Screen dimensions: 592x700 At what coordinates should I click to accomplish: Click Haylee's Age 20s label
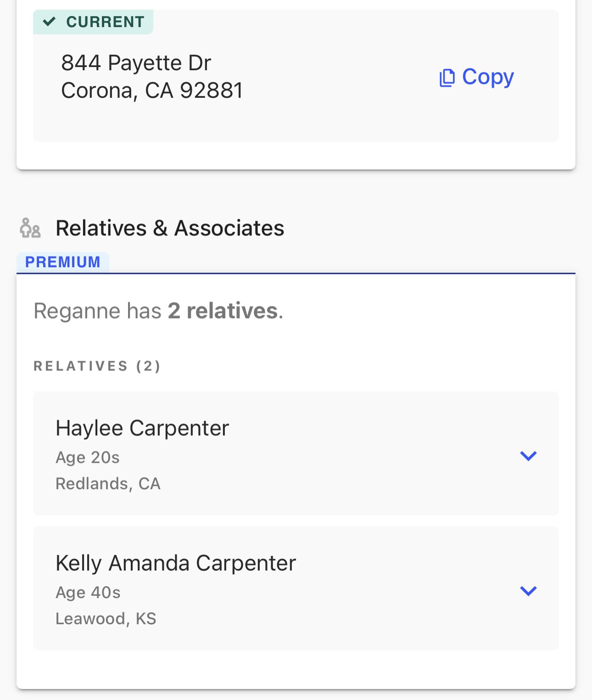[88, 458]
